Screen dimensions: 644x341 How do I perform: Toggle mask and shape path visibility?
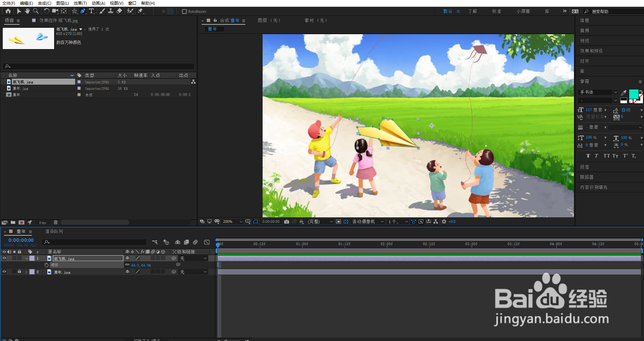[256, 221]
